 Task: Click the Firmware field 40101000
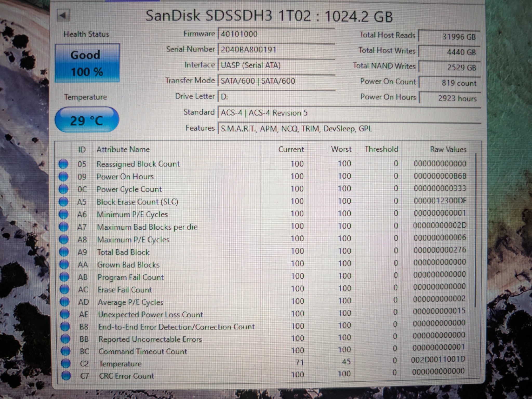276,34
